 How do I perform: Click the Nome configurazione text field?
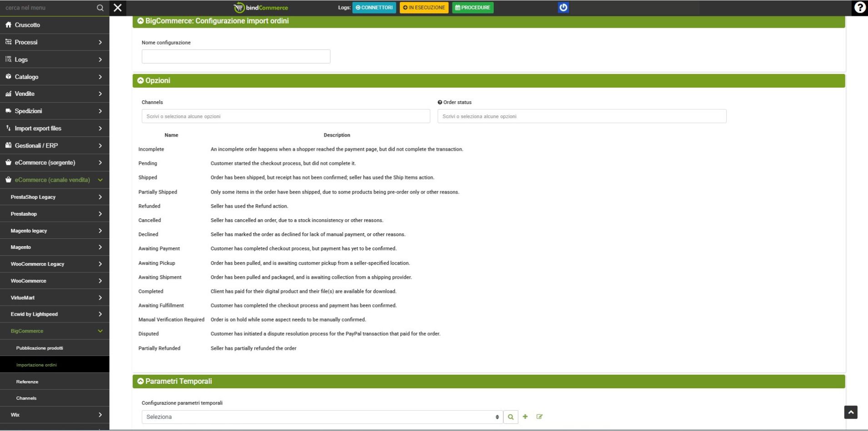pos(236,56)
